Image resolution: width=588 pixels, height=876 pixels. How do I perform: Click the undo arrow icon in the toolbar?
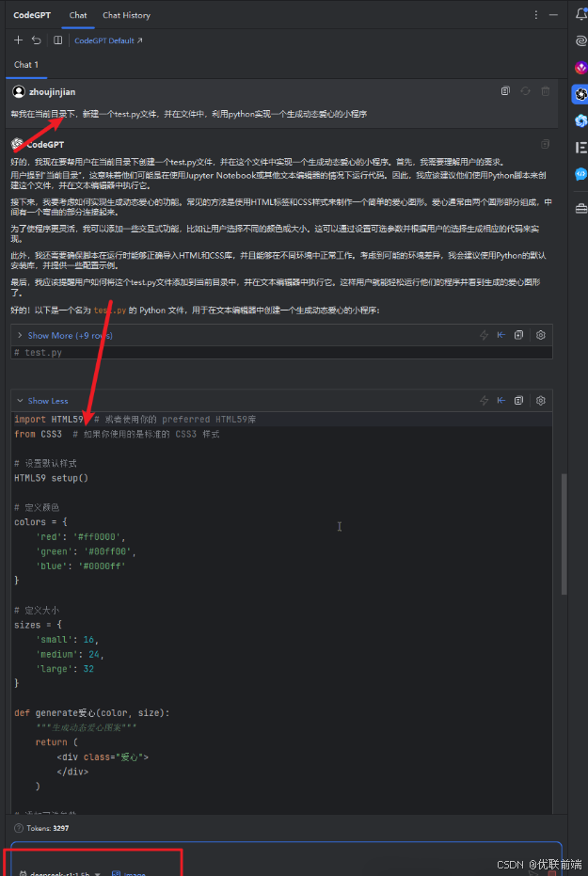tap(37, 40)
